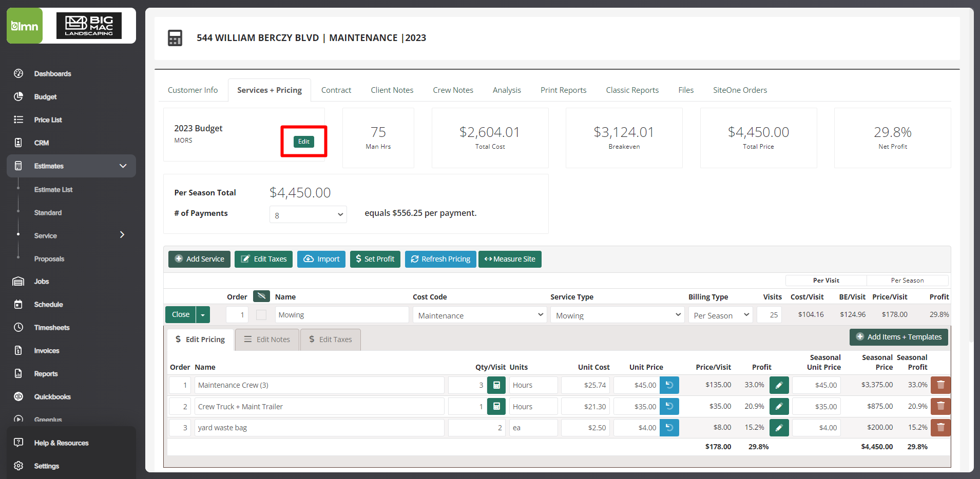
Task: Click pencil edit icon for yard waste bag
Action: [779, 428]
